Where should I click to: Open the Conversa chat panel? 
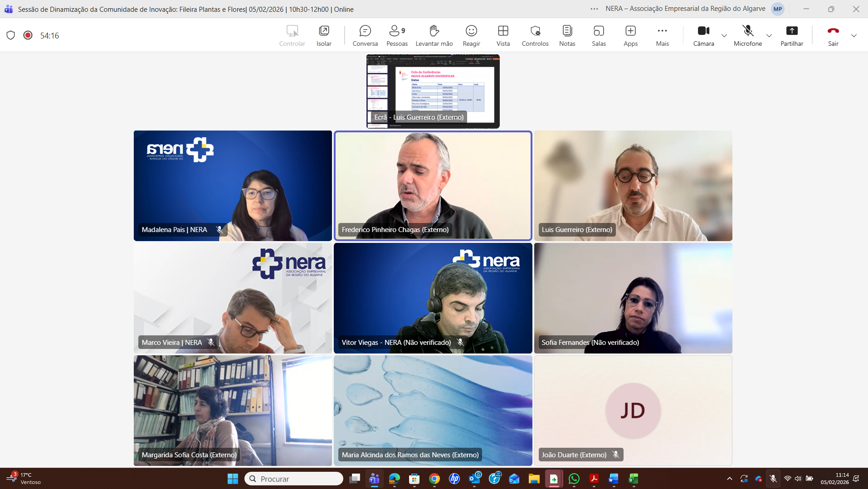coord(365,35)
